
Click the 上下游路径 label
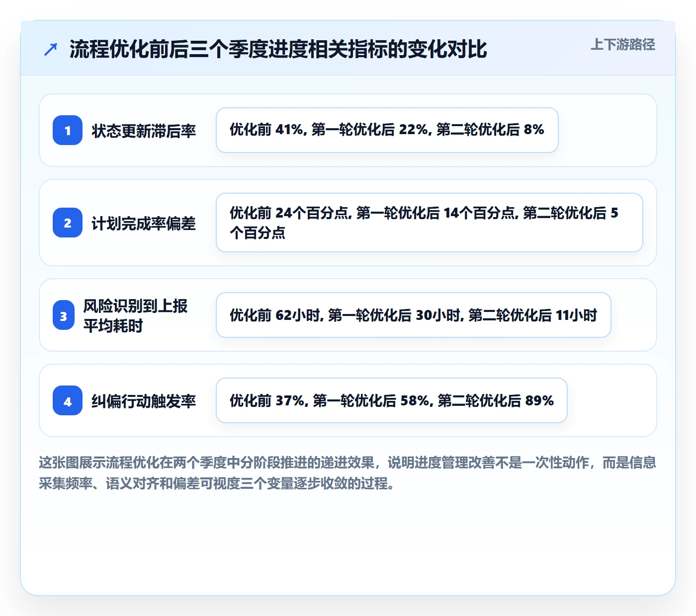[x=623, y=45]
